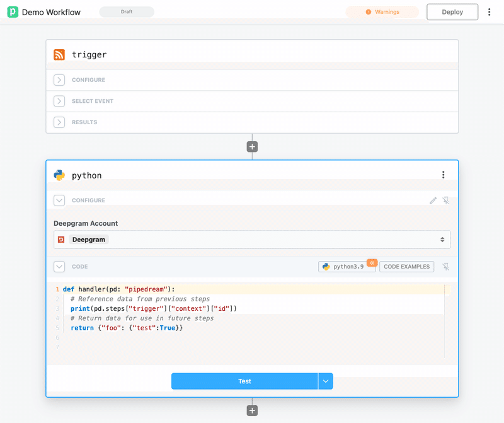Image resolution: width=504 pixels, height=423 pixels.
Task: Open the Test button dropdown arrow
Action: point(326,381)
